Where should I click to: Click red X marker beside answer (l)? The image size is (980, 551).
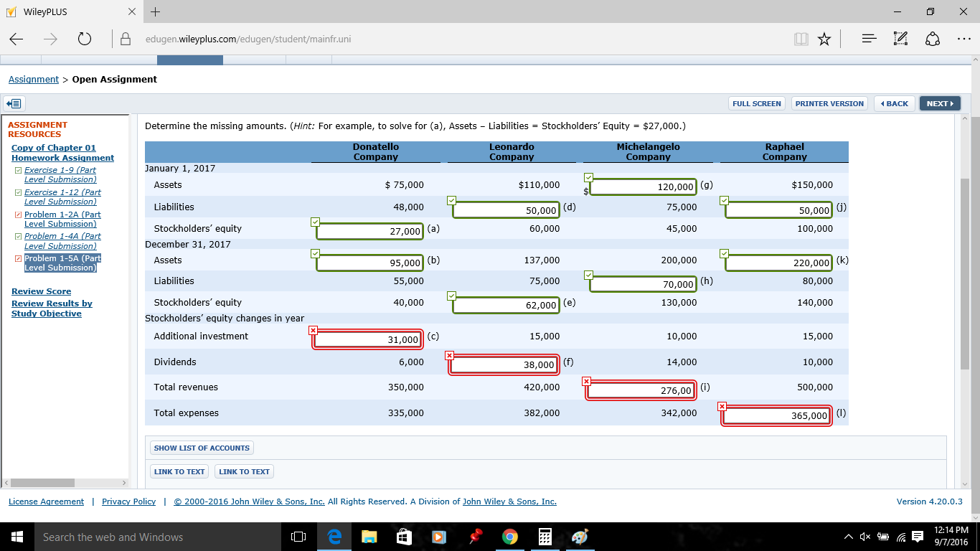click(722, 407)
